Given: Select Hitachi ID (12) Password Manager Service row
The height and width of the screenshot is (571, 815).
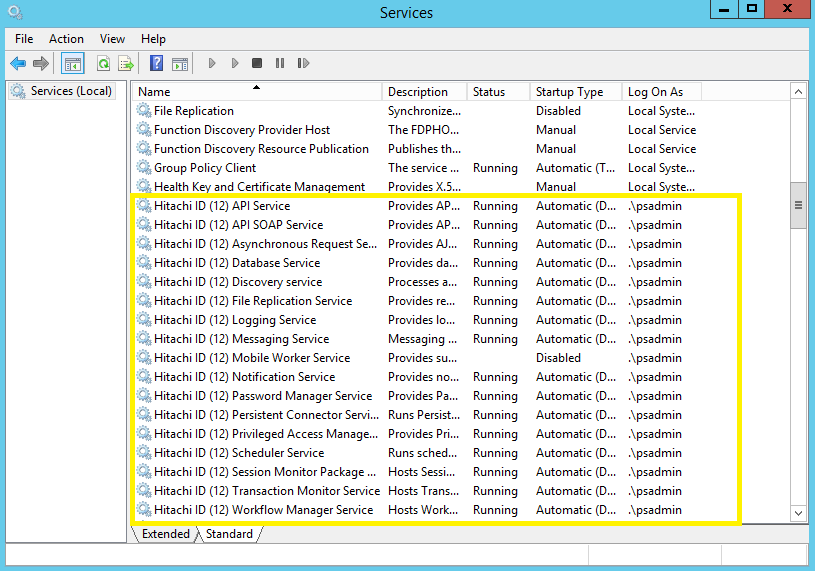Looking at the screenshot, I should point(262,396).
